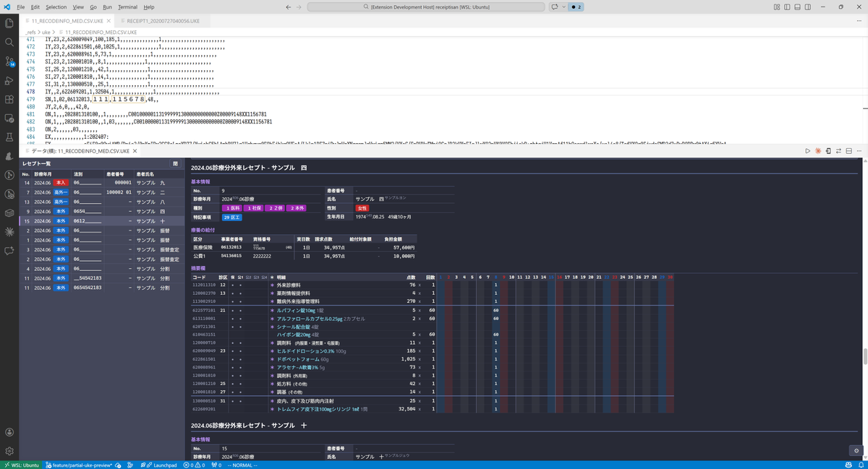Switch to RECEIPT1_20200727040056.UKE tab

pos(163,21)
